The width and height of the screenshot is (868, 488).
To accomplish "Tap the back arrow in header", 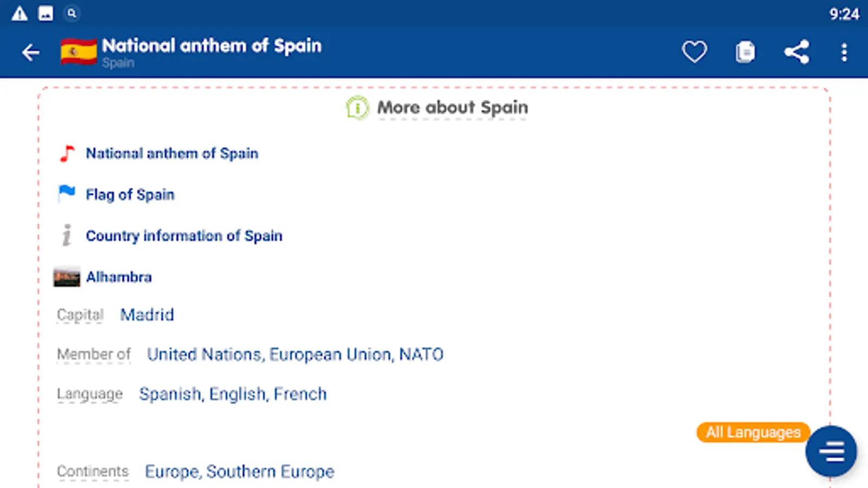I will [x=31, y=53].
